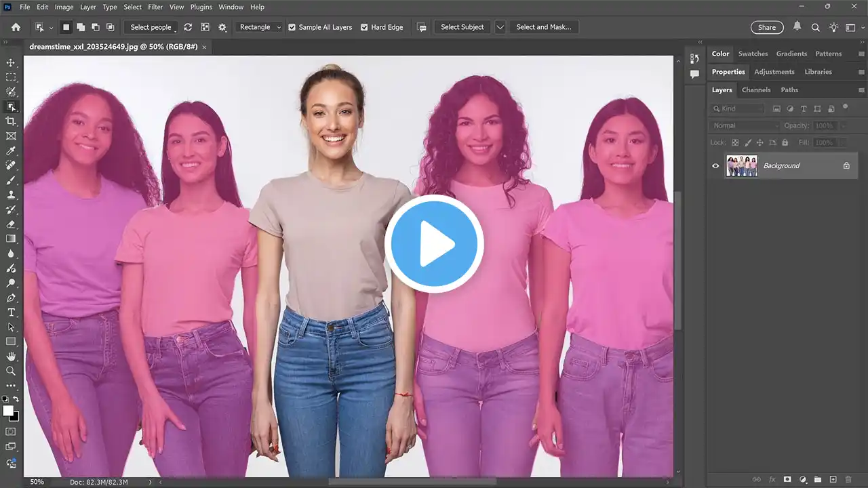Select the Type tool
This screenshot has height=488, width=868.
(x=11, y=312)
